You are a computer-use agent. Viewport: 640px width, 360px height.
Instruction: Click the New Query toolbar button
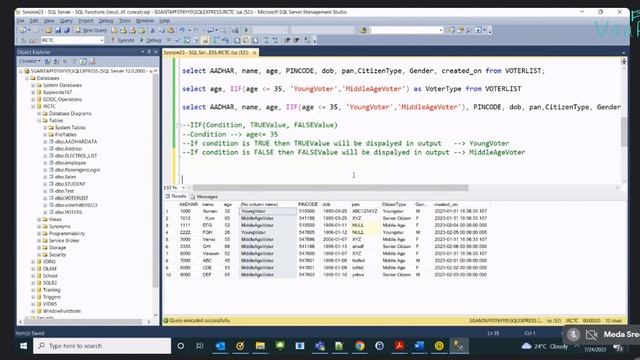(91, 30)
